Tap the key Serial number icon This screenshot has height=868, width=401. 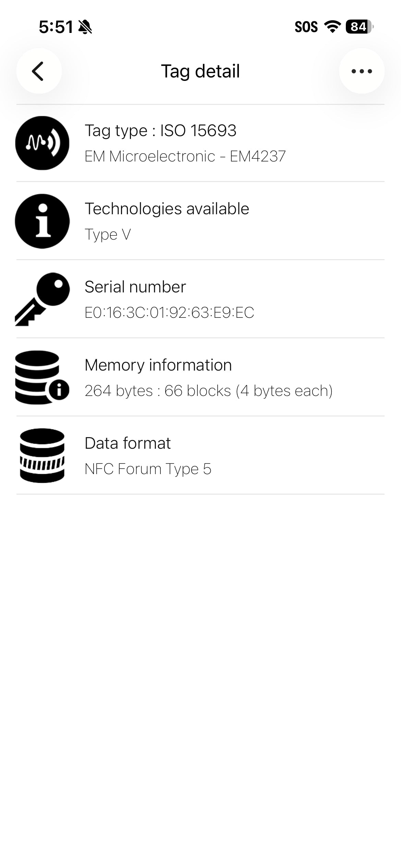(42, 299)
